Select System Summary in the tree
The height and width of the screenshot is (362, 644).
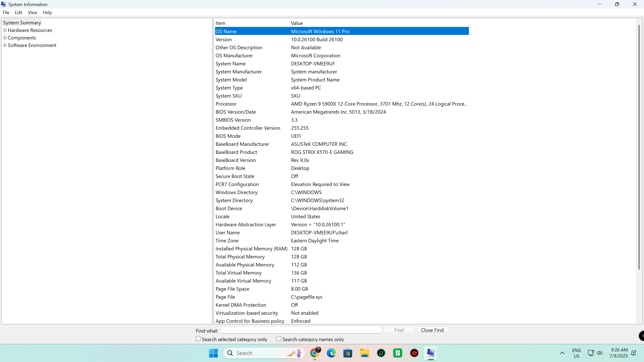coord(22,23)
